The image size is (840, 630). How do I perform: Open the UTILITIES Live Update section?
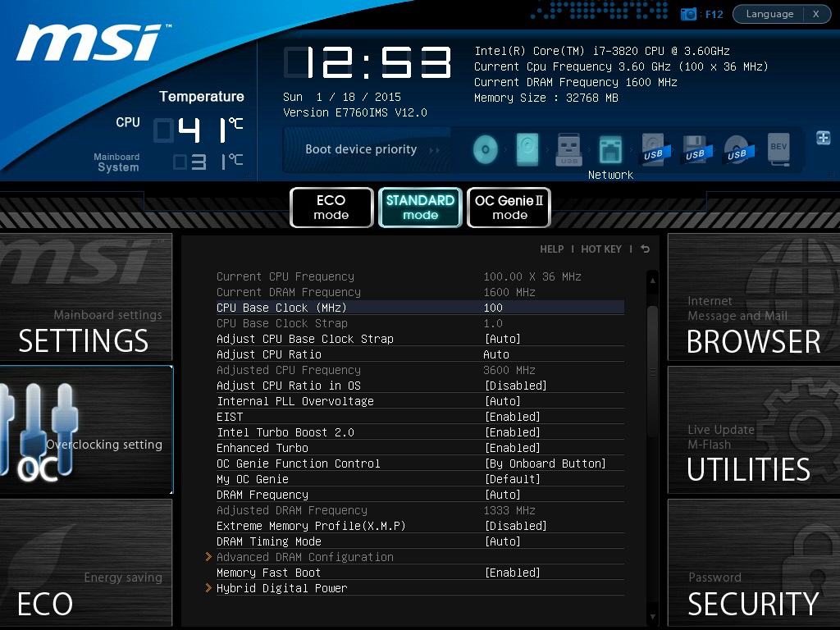coord(754,430)
